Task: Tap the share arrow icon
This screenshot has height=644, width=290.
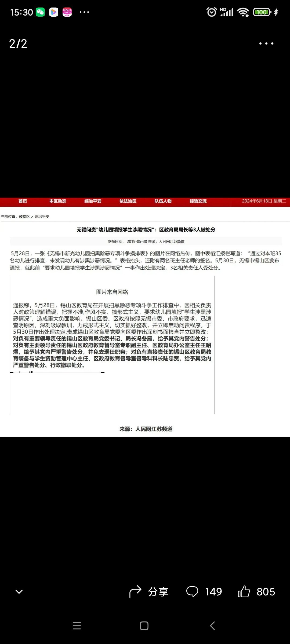Action: pos(135,591)
